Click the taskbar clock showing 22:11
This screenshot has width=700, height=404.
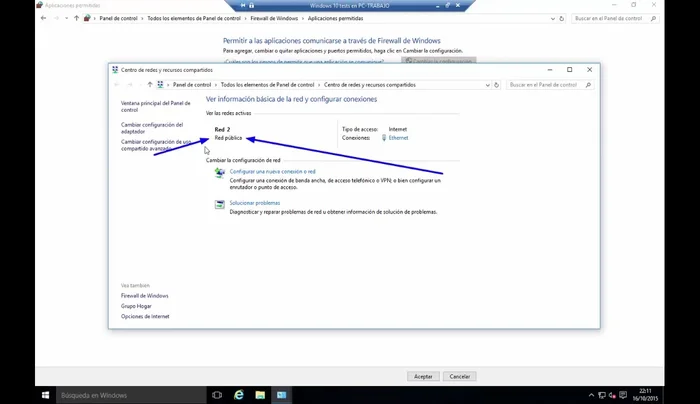645,395
